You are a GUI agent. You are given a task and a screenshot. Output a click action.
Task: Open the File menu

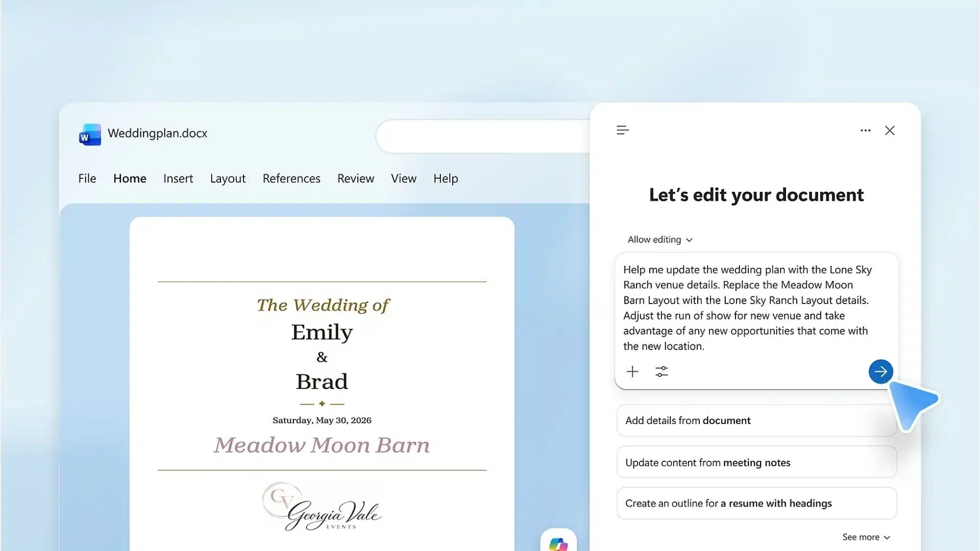click(x=87, y=179)
